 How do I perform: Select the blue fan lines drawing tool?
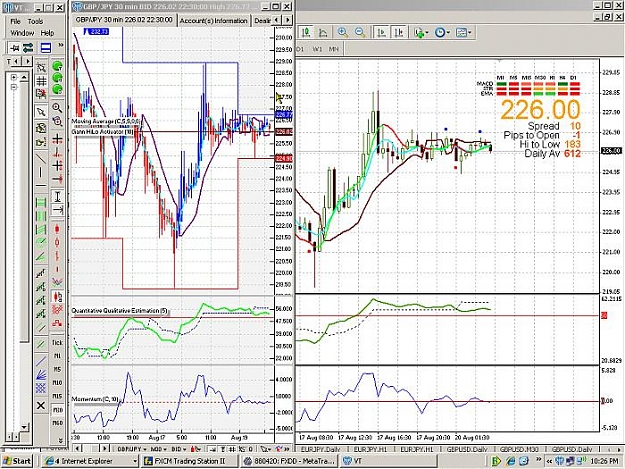point(41,375)
